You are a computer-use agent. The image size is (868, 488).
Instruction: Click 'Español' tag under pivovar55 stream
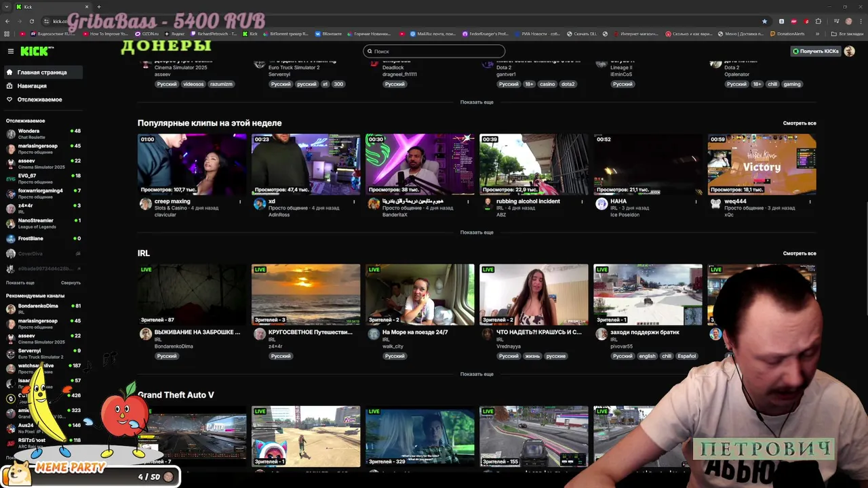[686, 357]
